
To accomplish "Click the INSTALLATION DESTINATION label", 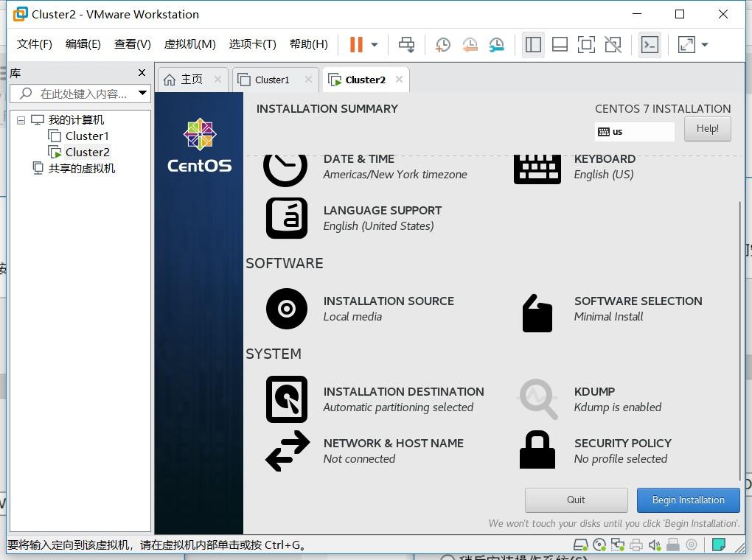I will click(x=403, y=392).
